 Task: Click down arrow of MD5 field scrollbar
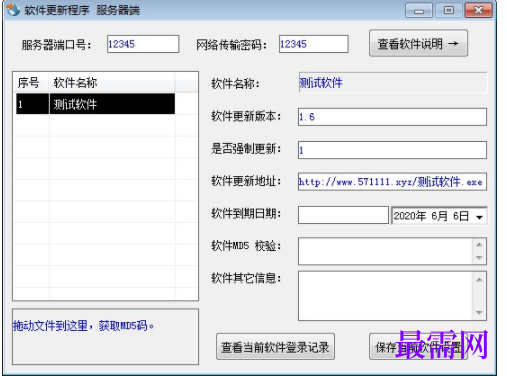point(479,258)
